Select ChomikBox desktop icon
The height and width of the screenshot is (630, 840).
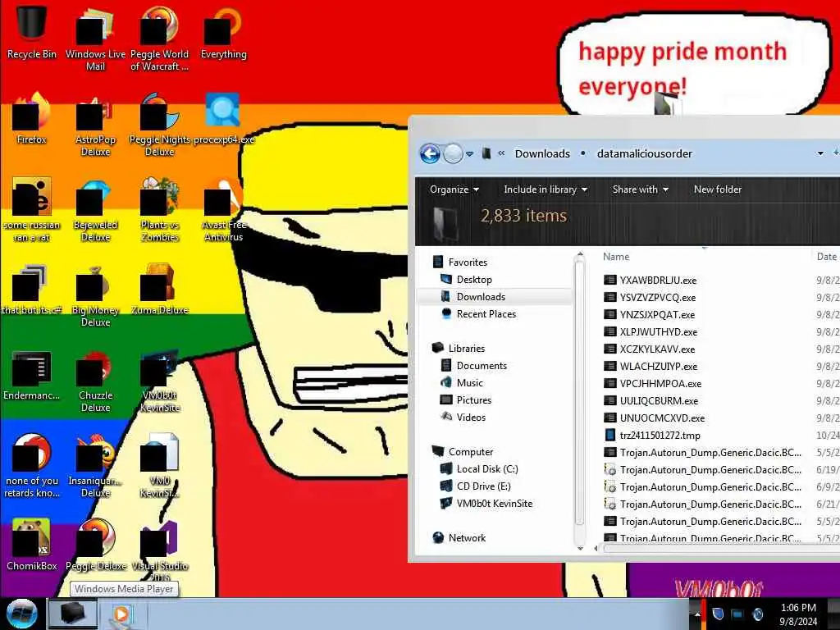32,545
